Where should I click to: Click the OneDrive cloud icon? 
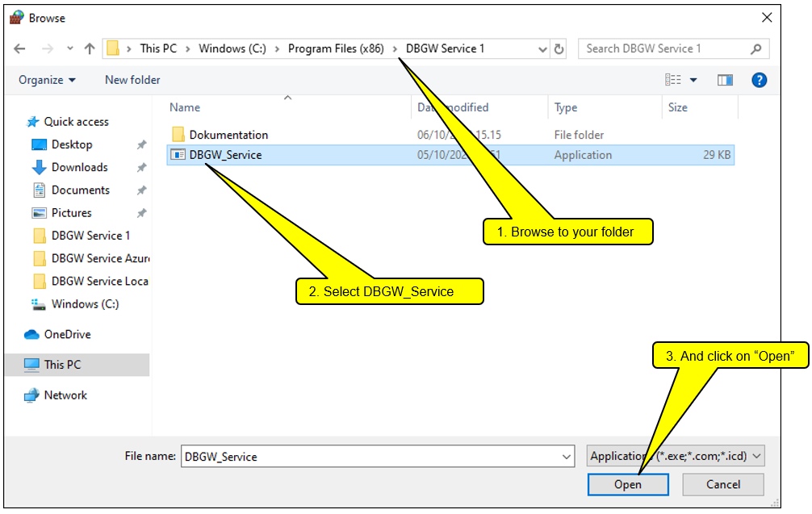[31, 335]
